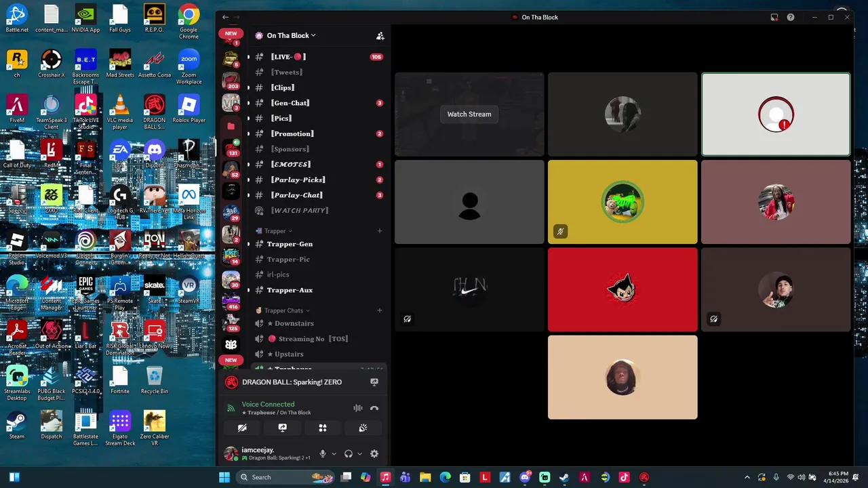Open the Battle.net desktop shortcut
The height and width of the screenshot is (488, 868).
click(17, 18)
